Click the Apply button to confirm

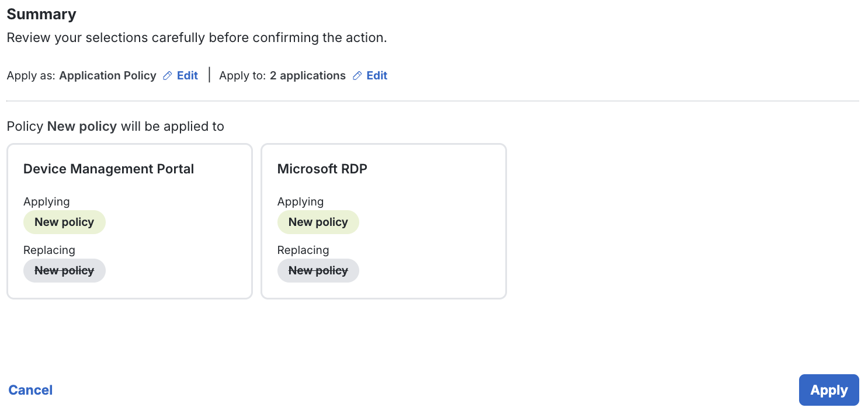click(828, 389)
